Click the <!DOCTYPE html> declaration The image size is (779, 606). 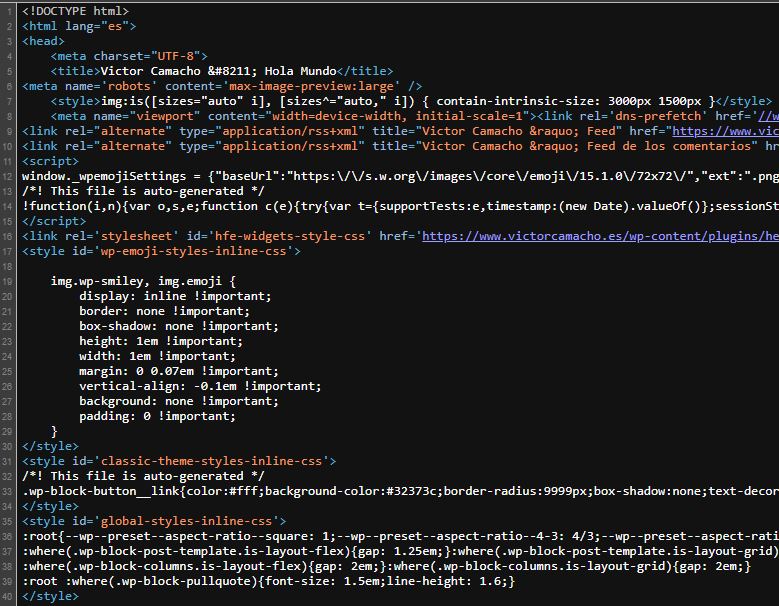[76, 11]
